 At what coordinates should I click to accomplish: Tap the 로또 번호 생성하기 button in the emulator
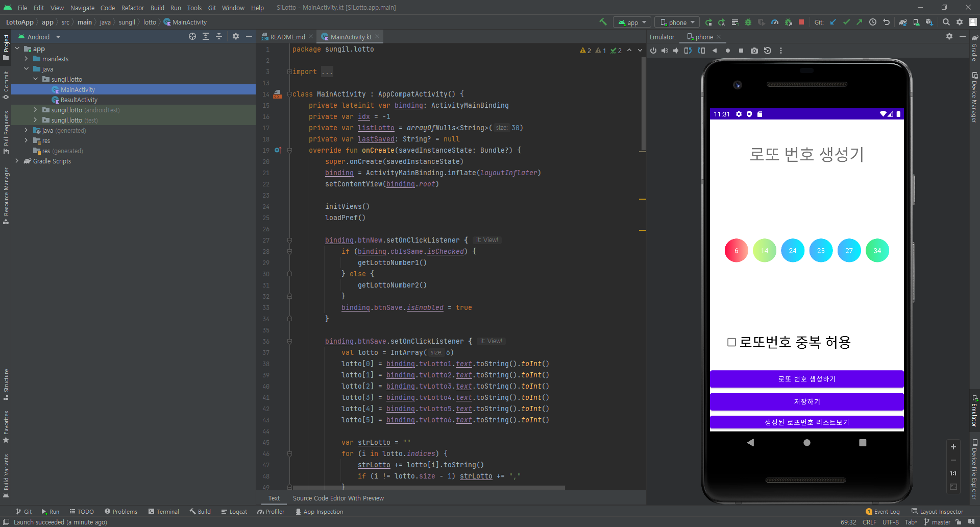806,378
